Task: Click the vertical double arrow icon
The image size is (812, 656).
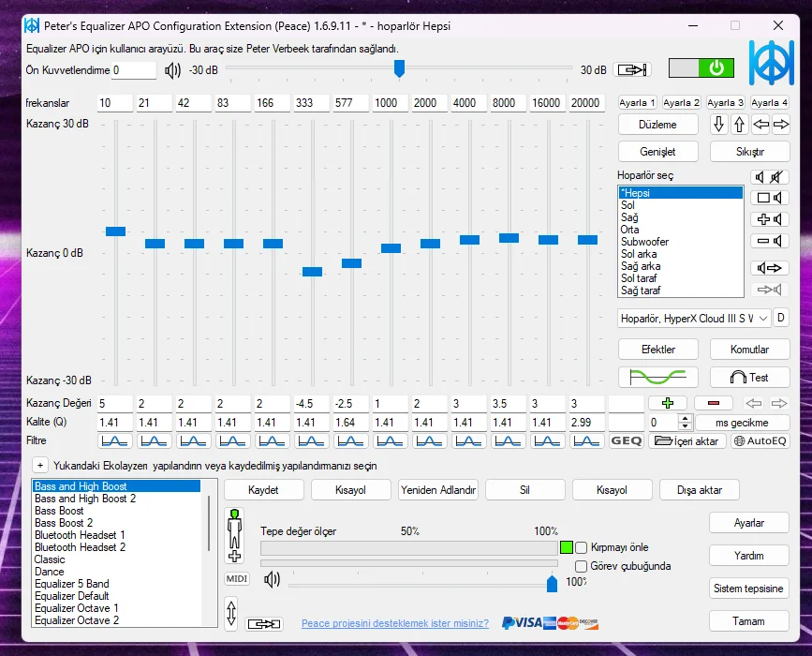Action: 231,614
